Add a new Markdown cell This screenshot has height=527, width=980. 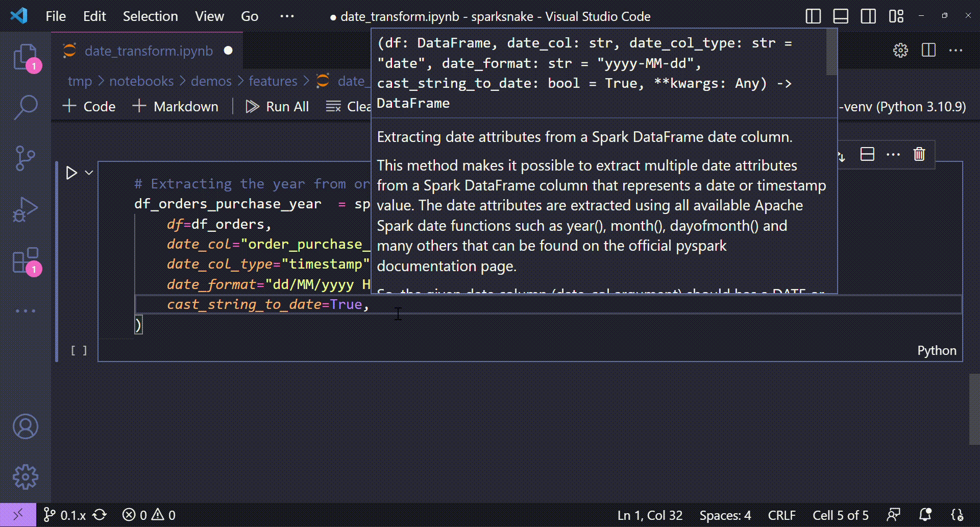(176, 106)
